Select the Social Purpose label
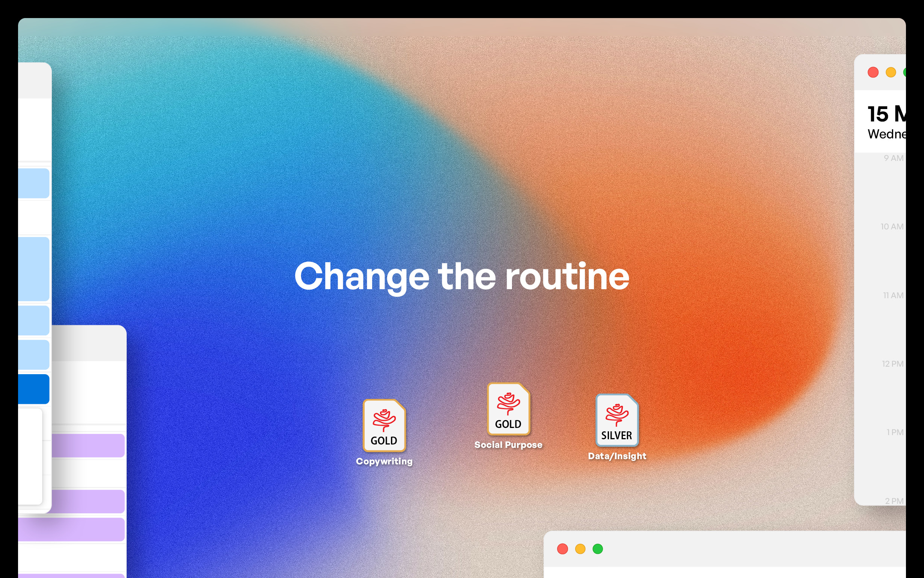 point(508,444)
